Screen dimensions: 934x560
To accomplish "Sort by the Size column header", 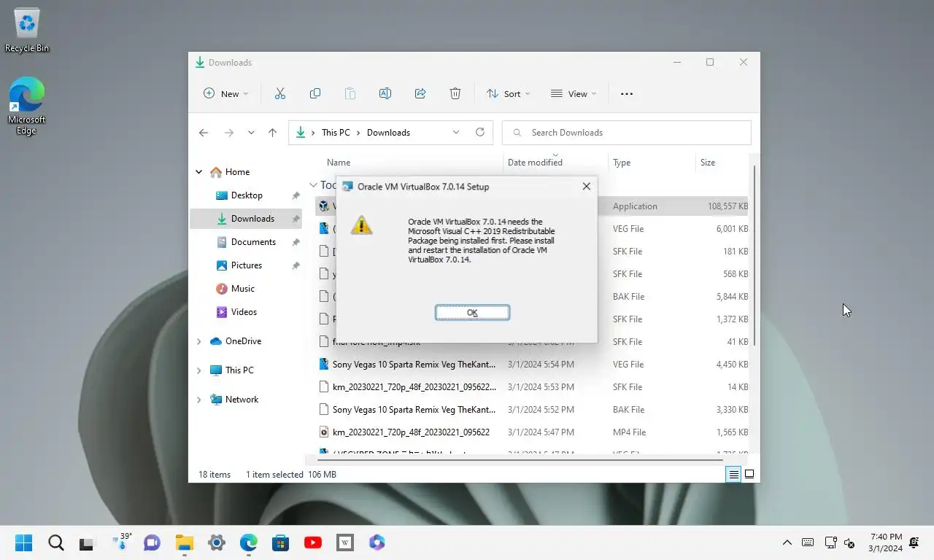I will (x=708, y=163).
